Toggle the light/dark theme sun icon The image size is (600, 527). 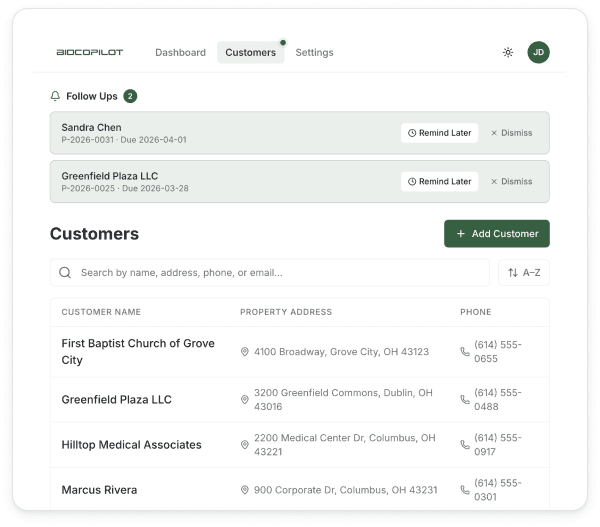(x=508, y=52)
